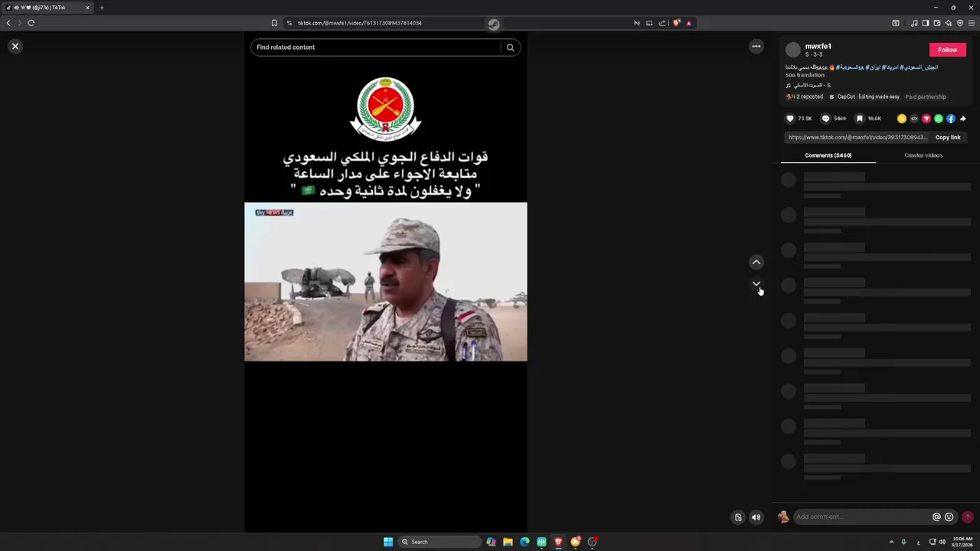Open the mwxfe1 username link

(818, 47)
